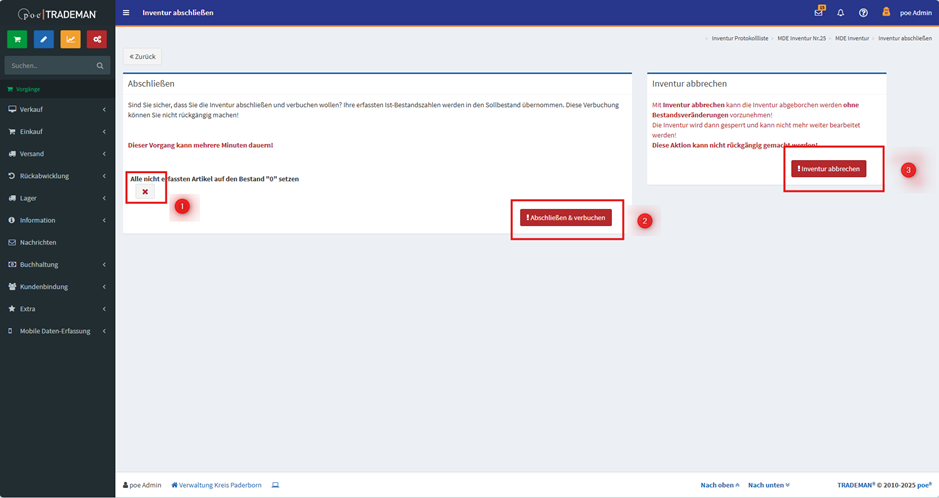
Task: Click the Mobile Daten-Erfassung phone icon
Action: click(x=10, y=331)
